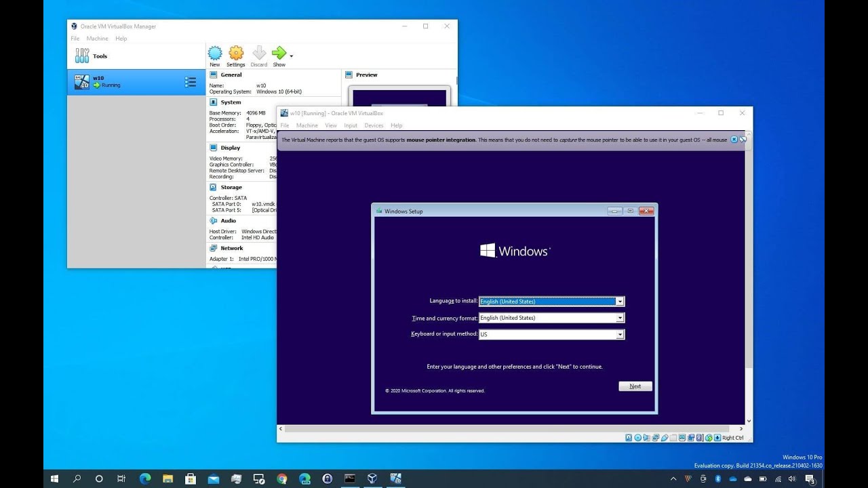The width and height of the screenshot is (868, 488).
Task: Click the Preview section header
Action: tap(366, 75)
